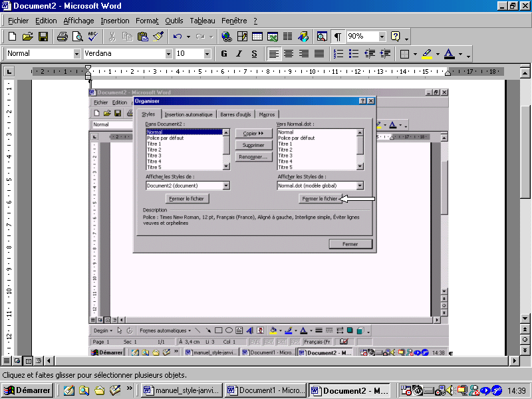Image resolution: width=532 pixels, height=399 pixels.
Task: Open the Affichage menu
Action: pos(78,21)
